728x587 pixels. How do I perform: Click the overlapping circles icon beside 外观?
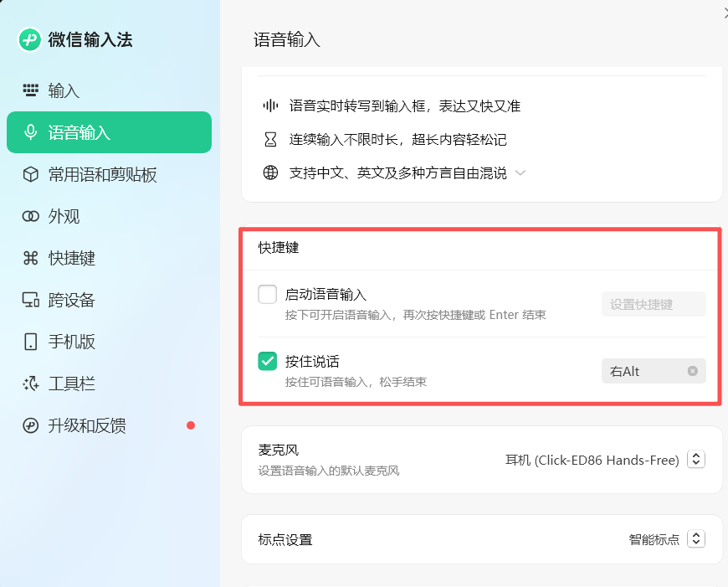[31, 216]
